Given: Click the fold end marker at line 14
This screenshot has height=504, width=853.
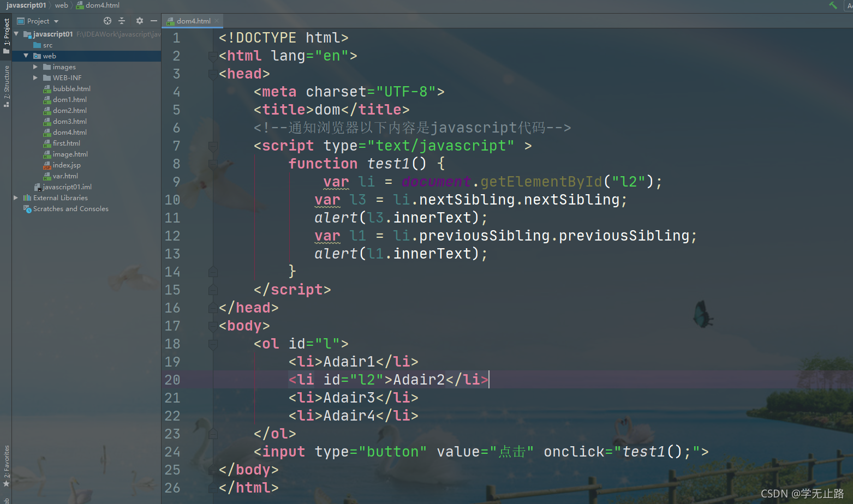Looking at the screenshot, I should point(213,272).
